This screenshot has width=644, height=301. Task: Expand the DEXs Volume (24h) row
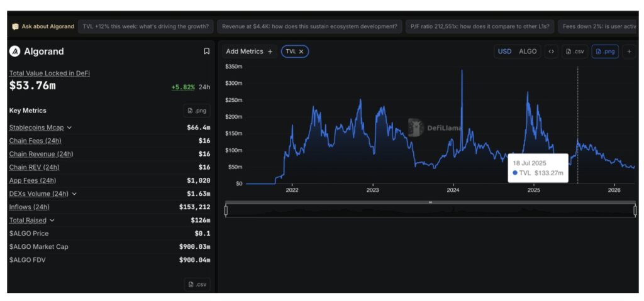(x=74, y=194)
